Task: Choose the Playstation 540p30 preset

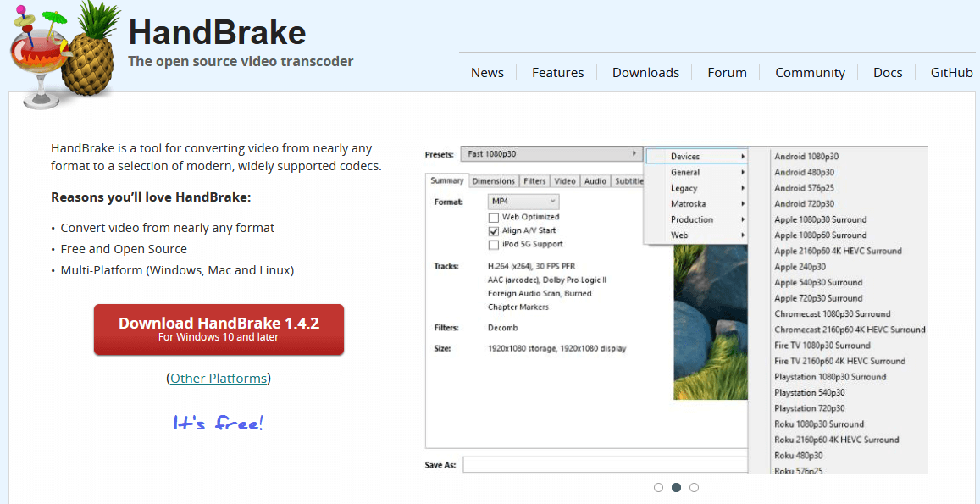Action: [x=810, y=393]
